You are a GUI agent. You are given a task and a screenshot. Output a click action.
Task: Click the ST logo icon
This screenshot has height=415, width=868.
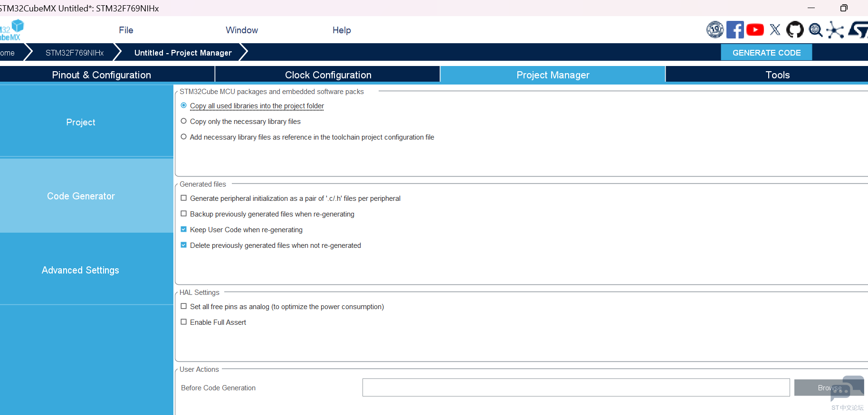coord(858,30)
